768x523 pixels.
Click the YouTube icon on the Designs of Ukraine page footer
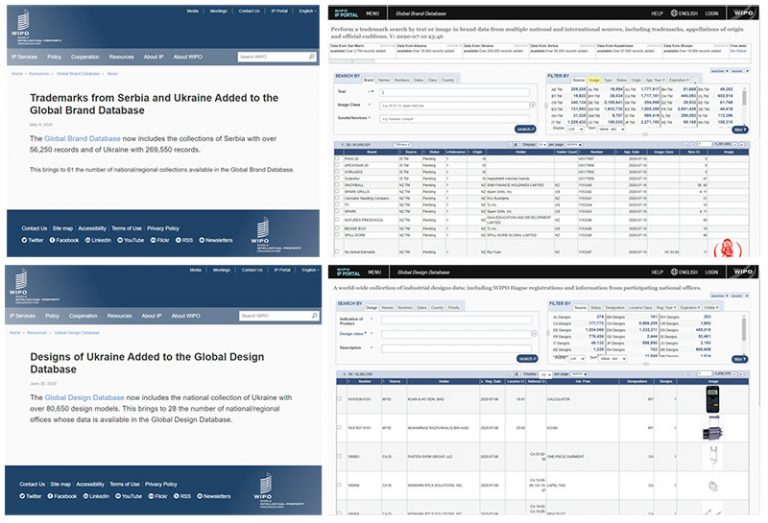[118, 496]
